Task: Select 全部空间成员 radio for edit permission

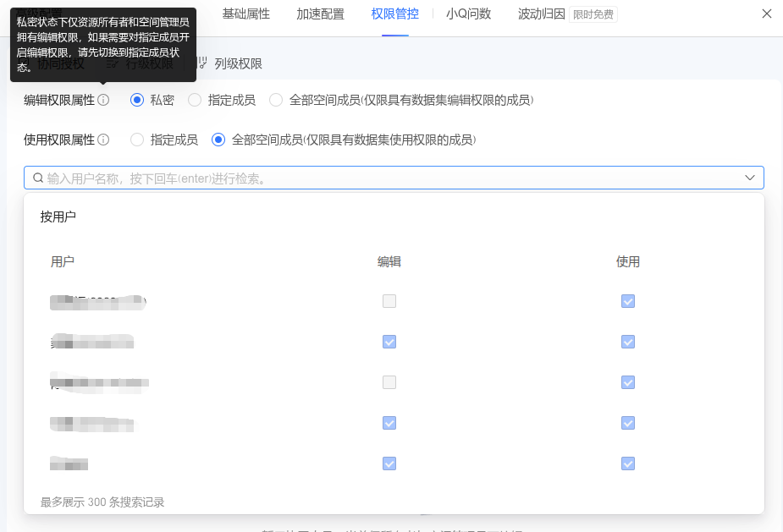Action: (275, 100)
